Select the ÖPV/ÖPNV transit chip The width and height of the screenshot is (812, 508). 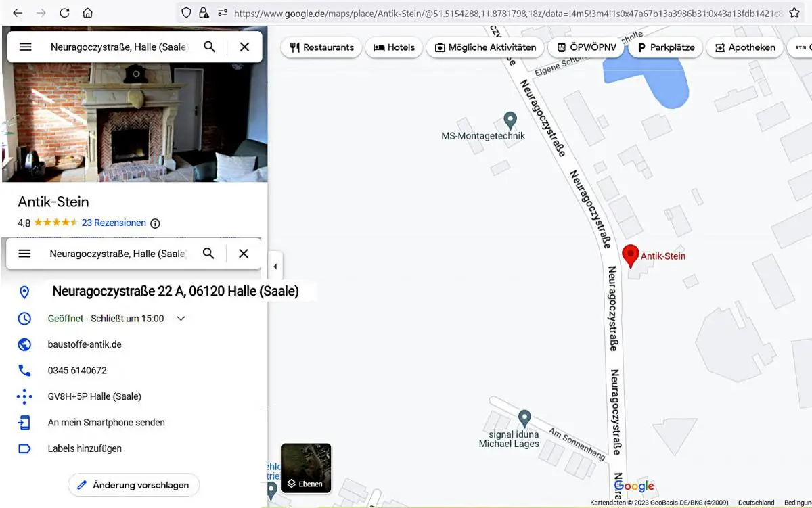586,47
